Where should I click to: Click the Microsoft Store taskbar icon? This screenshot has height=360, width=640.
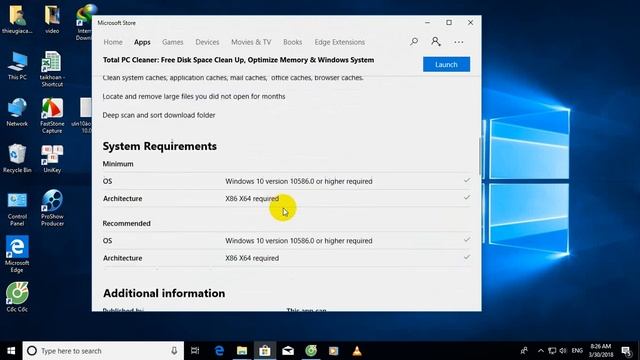pyautogui.click(x=265, y=351)
